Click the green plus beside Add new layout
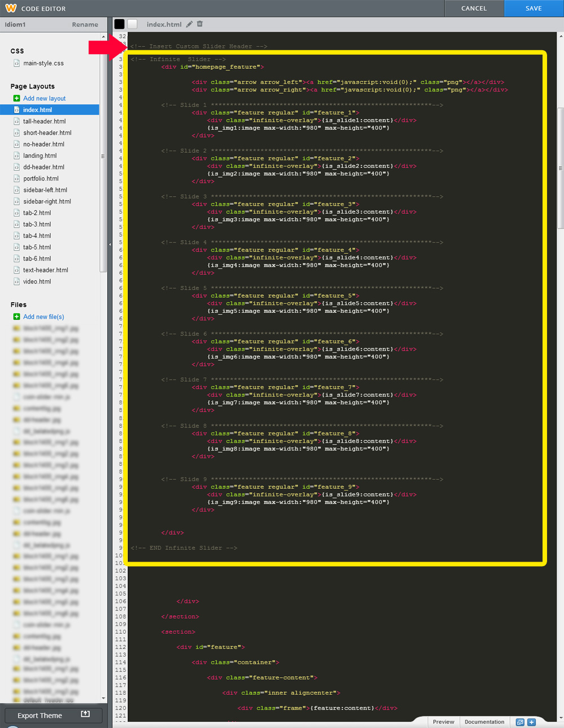Viewport: 564px width, 728px height. (16, 98)
